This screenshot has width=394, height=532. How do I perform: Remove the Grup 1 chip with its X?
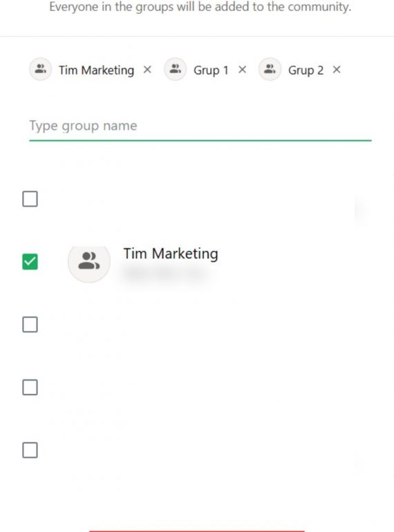click(243, 70)
